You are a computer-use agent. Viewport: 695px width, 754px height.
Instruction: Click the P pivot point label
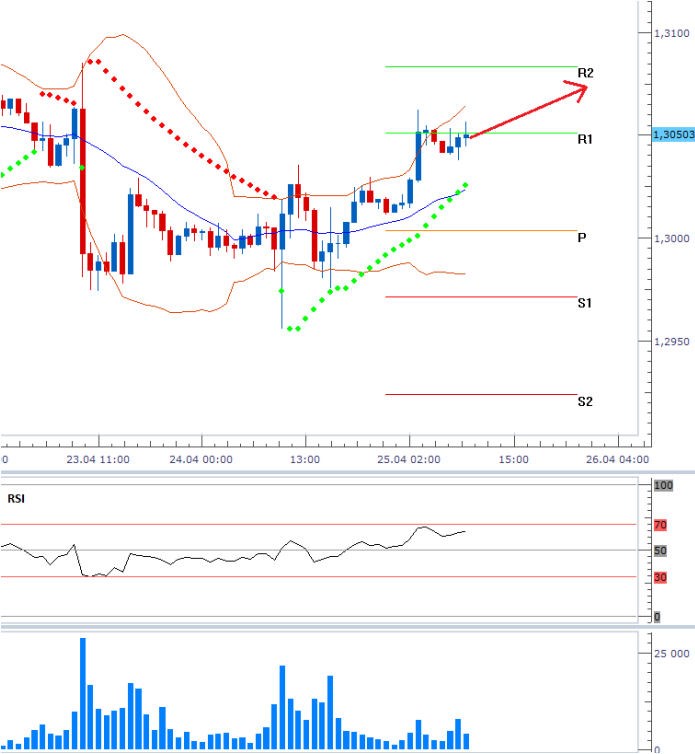tap(581, 238)
